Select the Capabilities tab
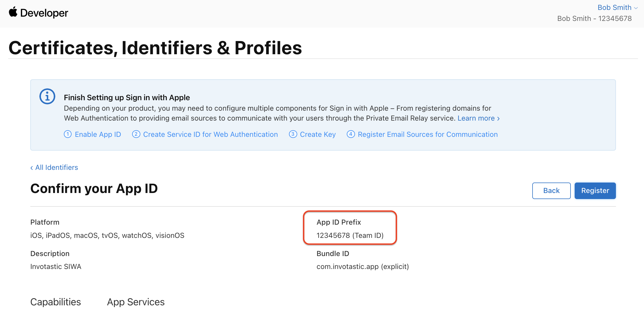This screenshot has height=310, width=644. 56,302
